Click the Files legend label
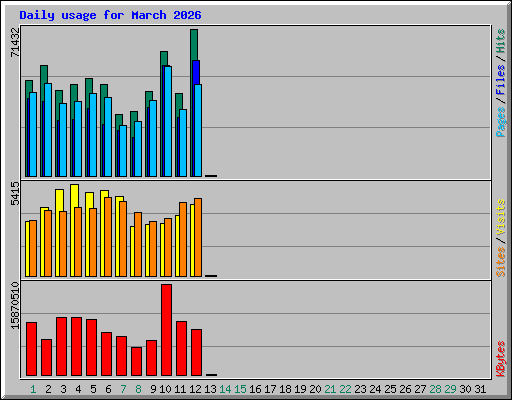 point(500,80)
